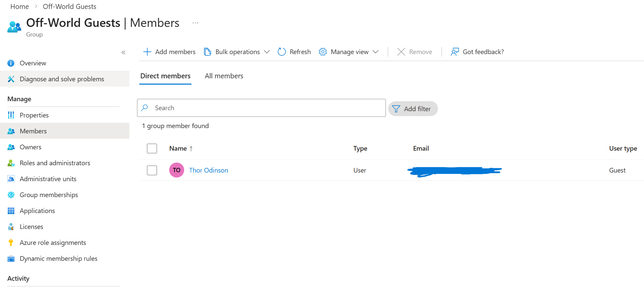Click the feedback person icon
The image size is (644, 289).
(x=455, y=52)
